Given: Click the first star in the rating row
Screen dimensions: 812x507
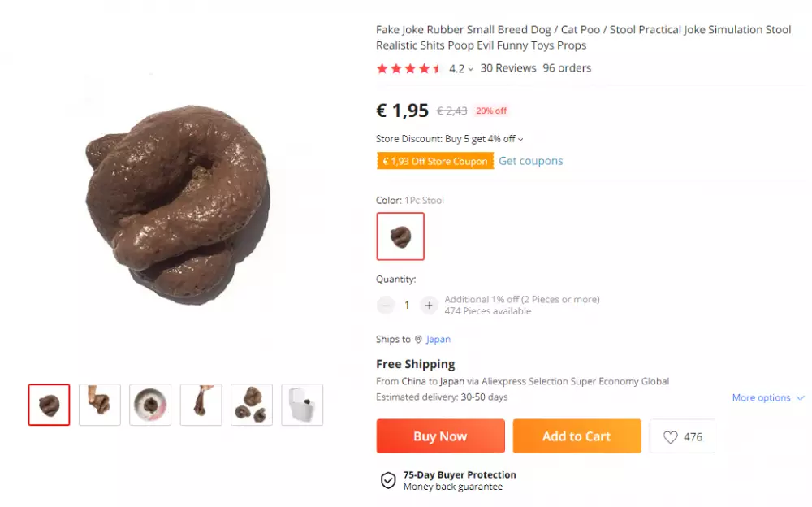Looking at the screenshot, I should tap(381, 69).
